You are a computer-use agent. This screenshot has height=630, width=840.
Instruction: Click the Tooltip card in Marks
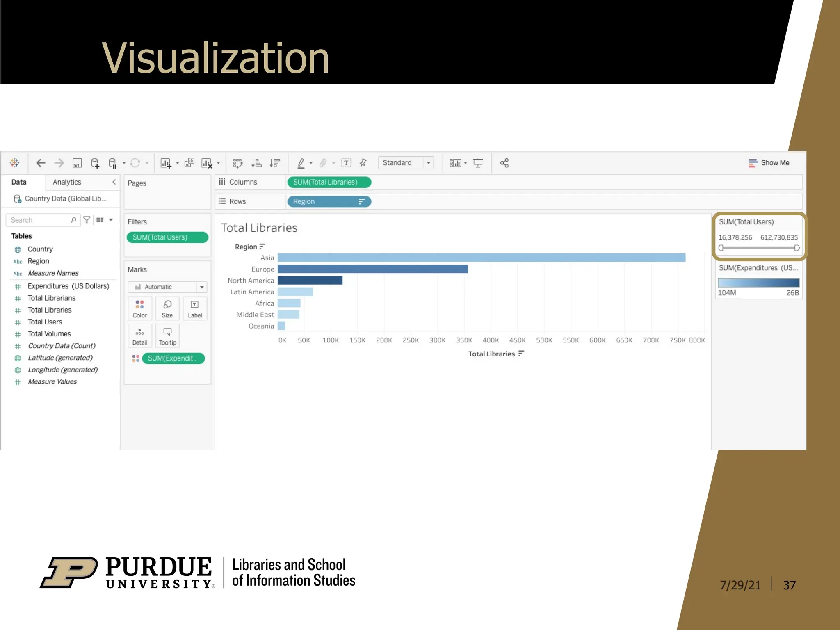(x=167, y=336)
